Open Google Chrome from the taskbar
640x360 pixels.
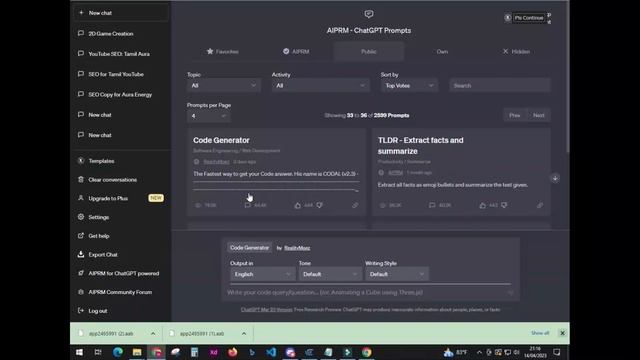[367, 352]
